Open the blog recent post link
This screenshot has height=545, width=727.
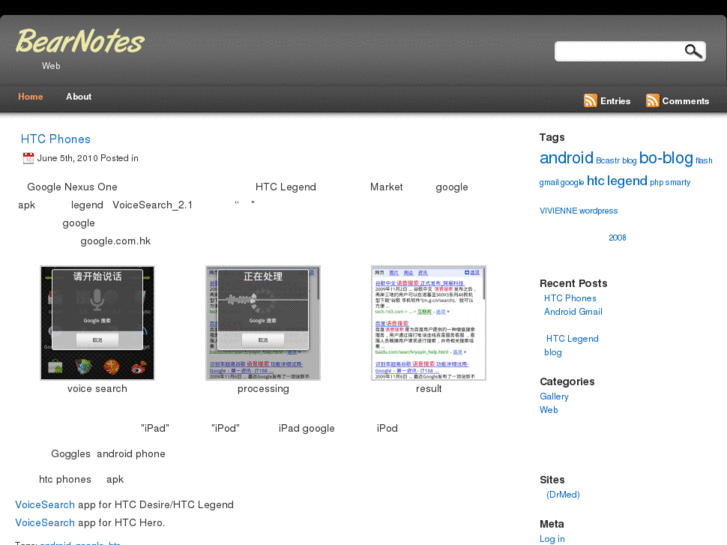[553, 353]
